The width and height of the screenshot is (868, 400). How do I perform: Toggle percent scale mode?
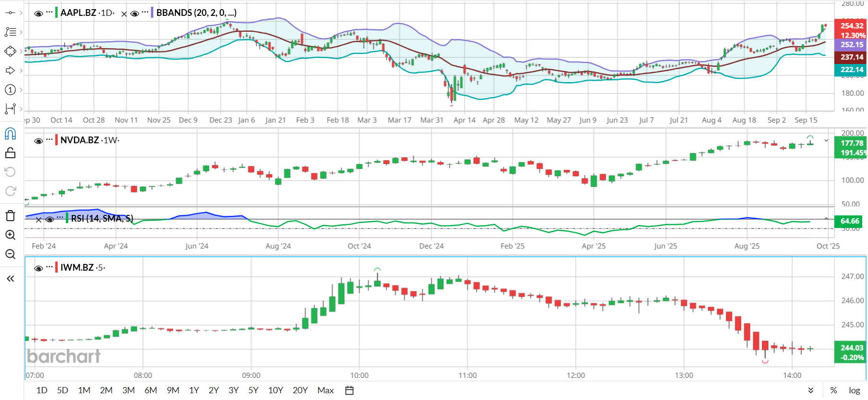pyautogui.click(x=833, y=390)
